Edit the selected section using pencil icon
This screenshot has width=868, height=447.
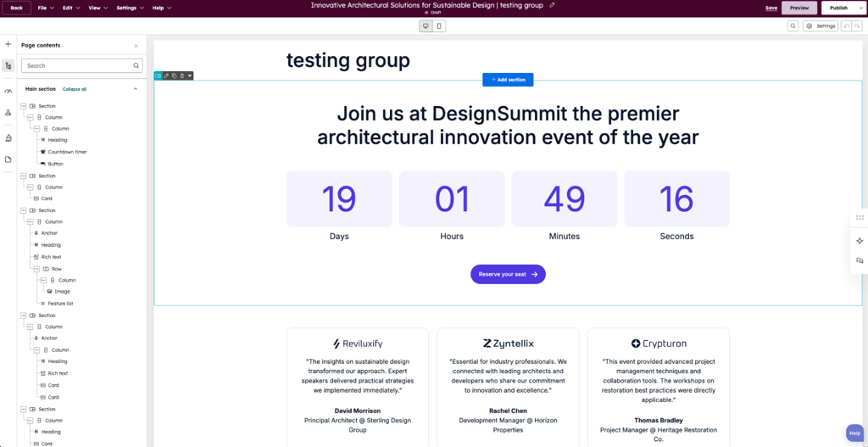[x=166, y=75]
